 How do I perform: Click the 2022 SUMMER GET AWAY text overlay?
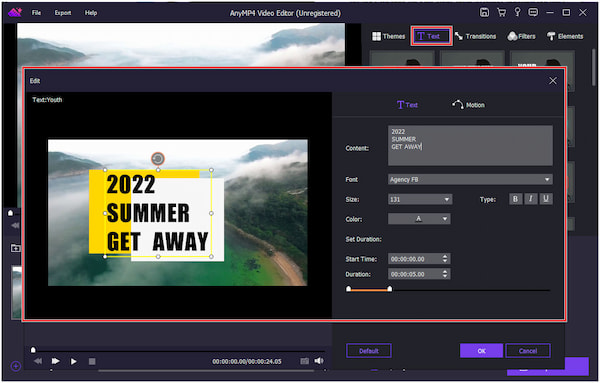point(158,213)
